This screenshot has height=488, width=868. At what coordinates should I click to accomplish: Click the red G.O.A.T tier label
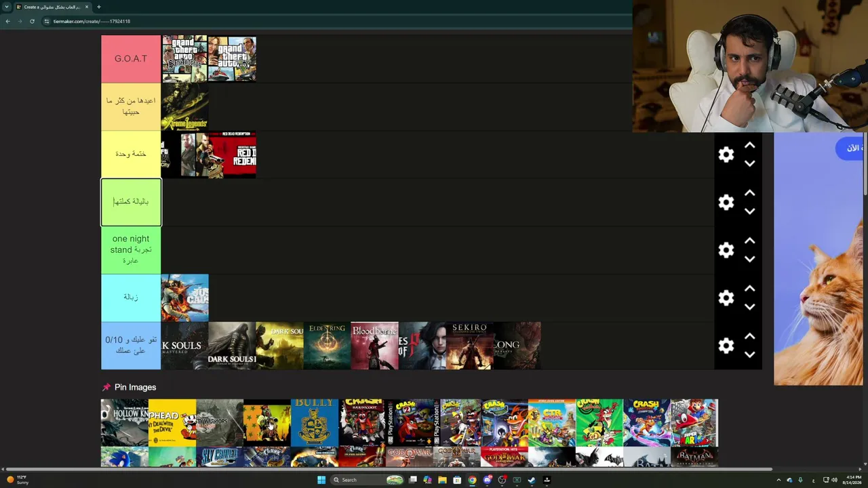(131, 59)
